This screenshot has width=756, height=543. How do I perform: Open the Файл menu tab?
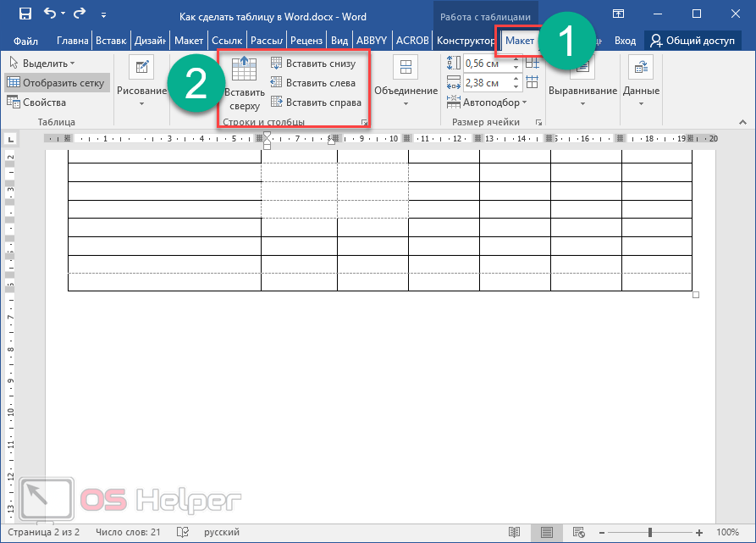25,41
